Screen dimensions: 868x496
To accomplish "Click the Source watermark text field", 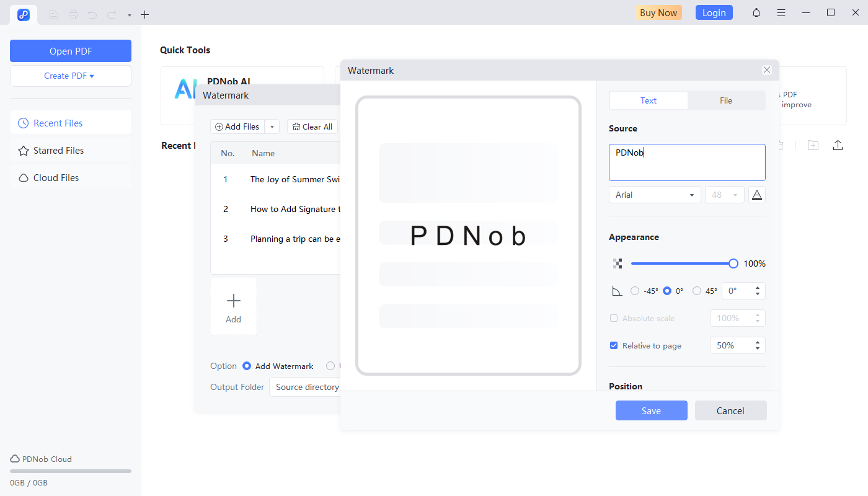I will pyautogui.click(x=687, y=162).
